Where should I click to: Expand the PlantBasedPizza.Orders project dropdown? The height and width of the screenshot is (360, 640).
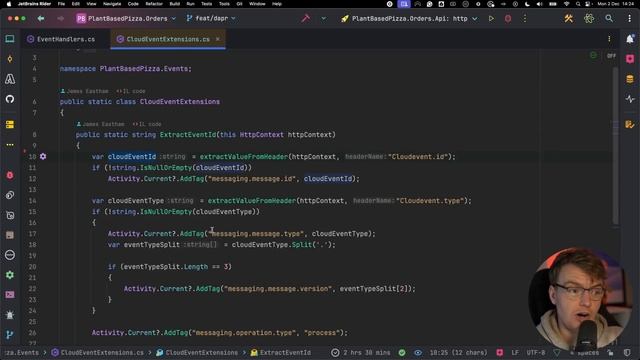(x=126, y=18)
